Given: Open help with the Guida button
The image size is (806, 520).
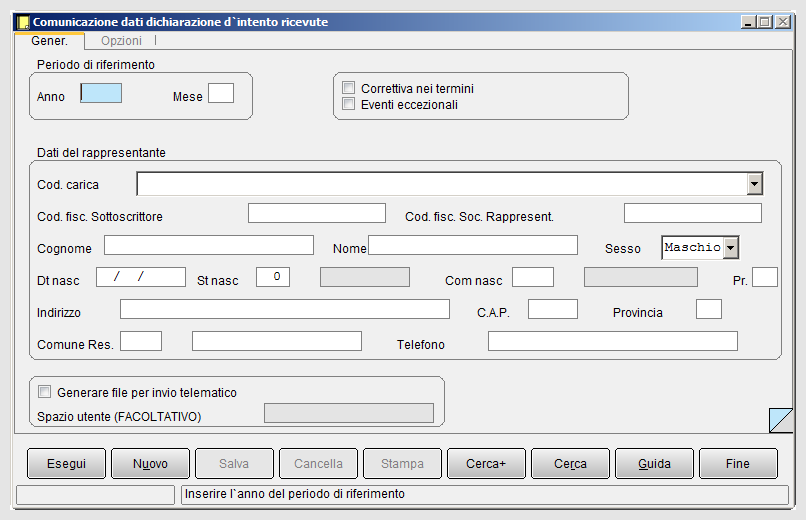Looking at the screenshot, I should (x=654, y=463).
